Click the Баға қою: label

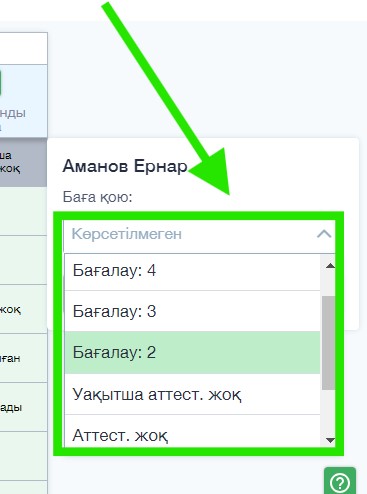tap(97, 197)
